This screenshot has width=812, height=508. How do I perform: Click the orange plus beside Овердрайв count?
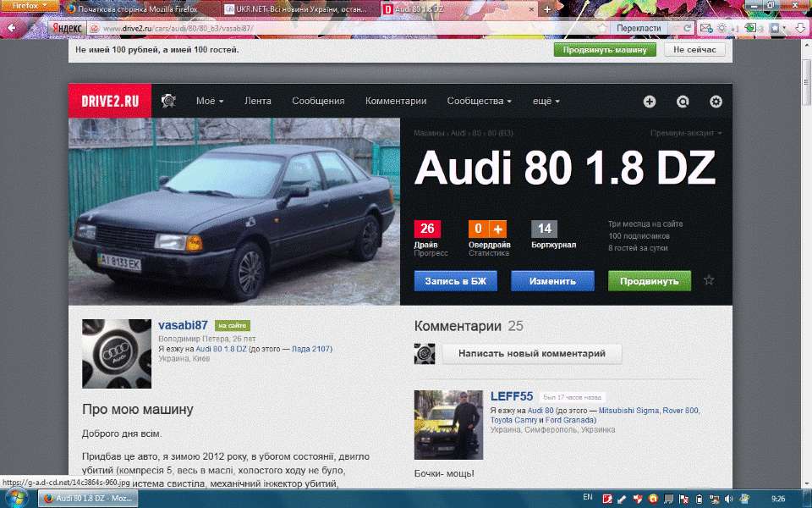pyautogui.click(x=497, y=229)
